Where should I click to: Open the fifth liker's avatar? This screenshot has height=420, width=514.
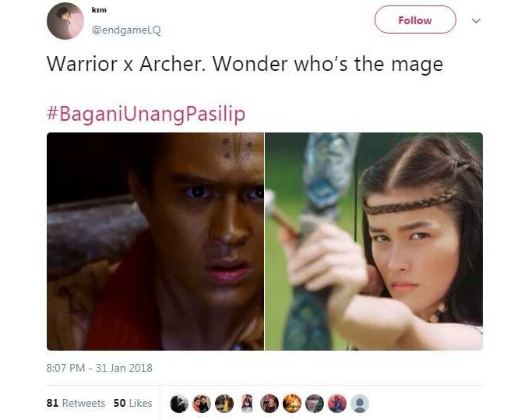[269, 404]
